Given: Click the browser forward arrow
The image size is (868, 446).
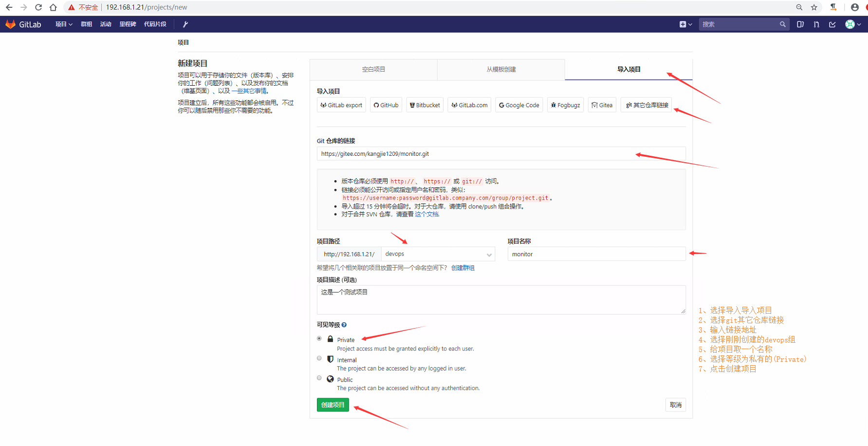Looking at the screenshot, I should 24,7.
